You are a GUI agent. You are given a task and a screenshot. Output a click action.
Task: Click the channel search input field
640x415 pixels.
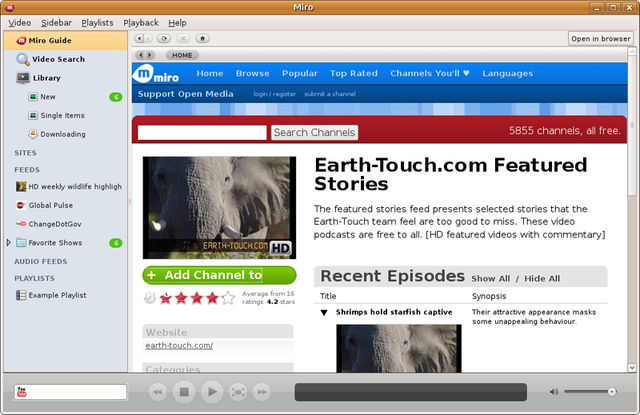point(202,133)
